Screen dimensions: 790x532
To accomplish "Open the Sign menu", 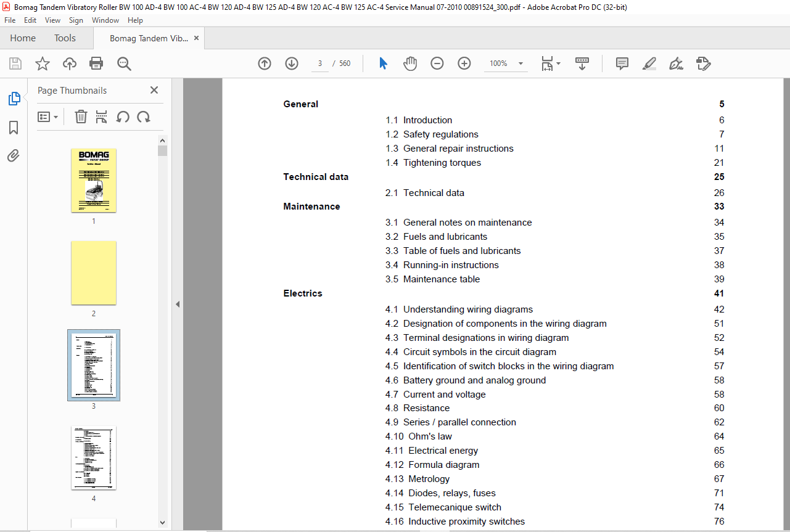I will coord(76,20).
